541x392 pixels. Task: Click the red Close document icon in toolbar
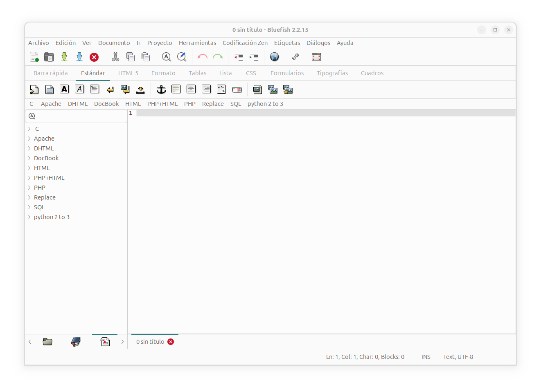click(94, 57)
